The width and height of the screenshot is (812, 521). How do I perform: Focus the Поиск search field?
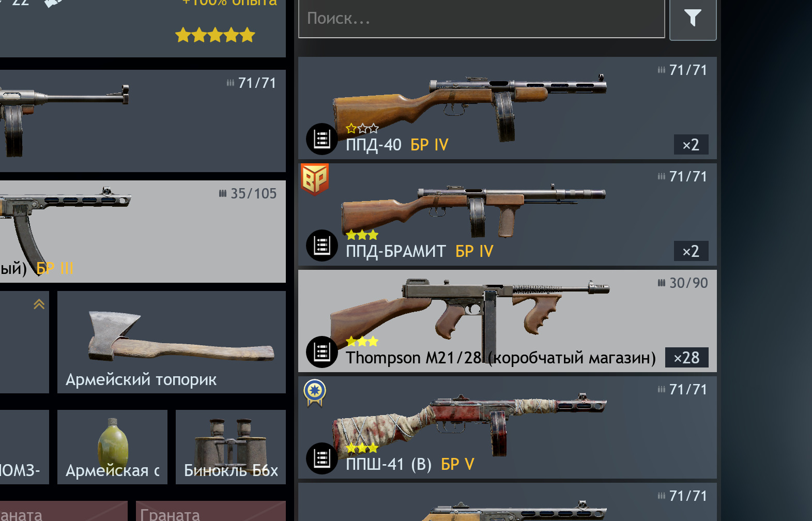tap(482, 19)
